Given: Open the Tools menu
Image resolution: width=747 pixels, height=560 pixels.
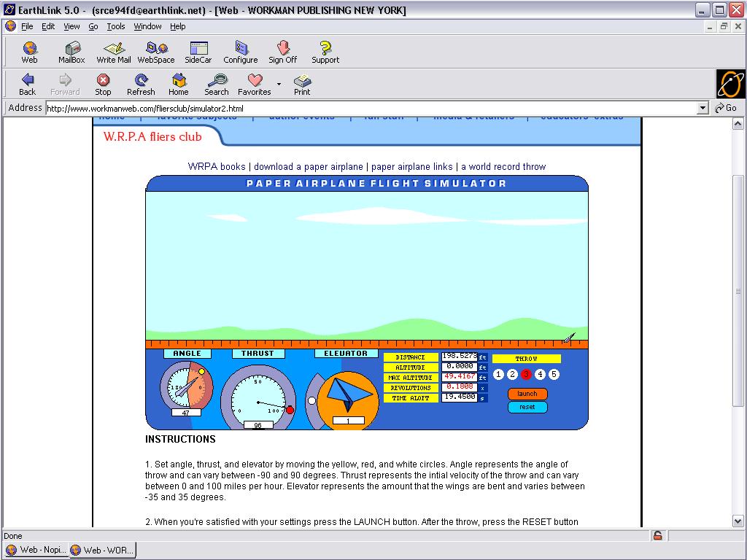Looking at the screenshot, I should [x=116, y=26].
